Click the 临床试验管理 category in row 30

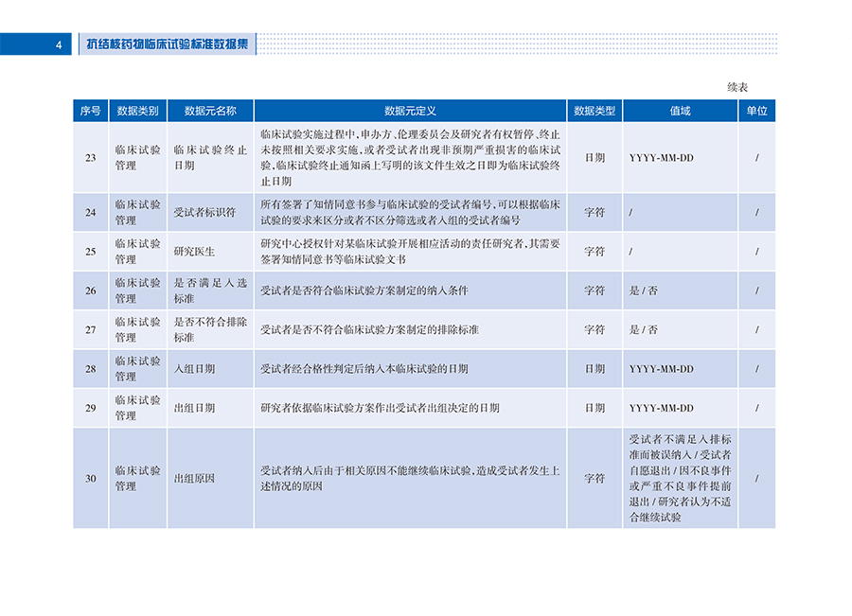point(138,479)
